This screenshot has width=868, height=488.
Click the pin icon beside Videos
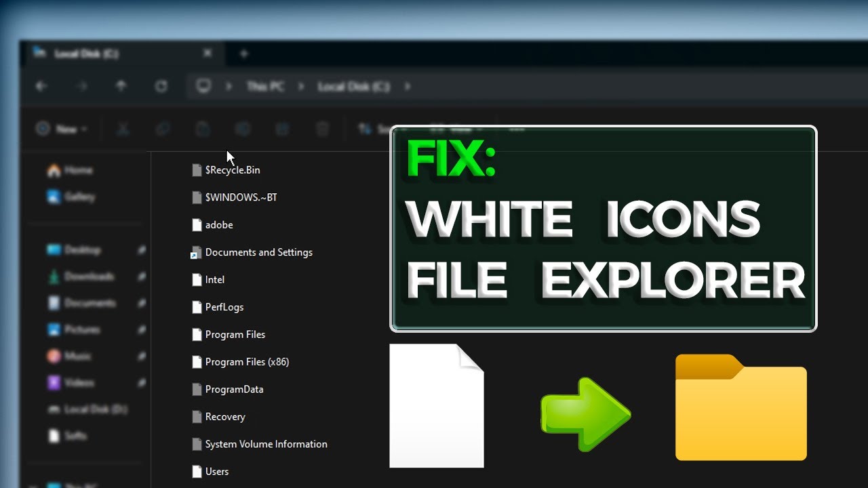point(141,382)
